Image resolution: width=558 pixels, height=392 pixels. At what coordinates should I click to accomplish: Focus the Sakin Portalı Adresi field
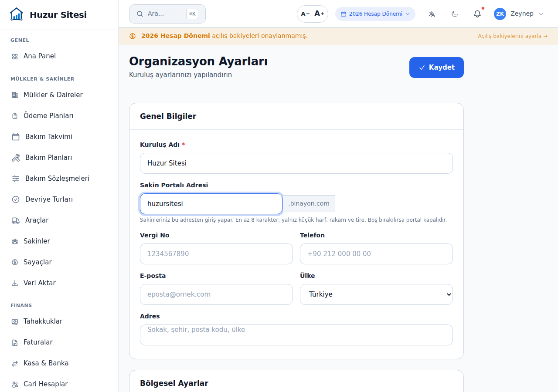[x=211, y=204]
